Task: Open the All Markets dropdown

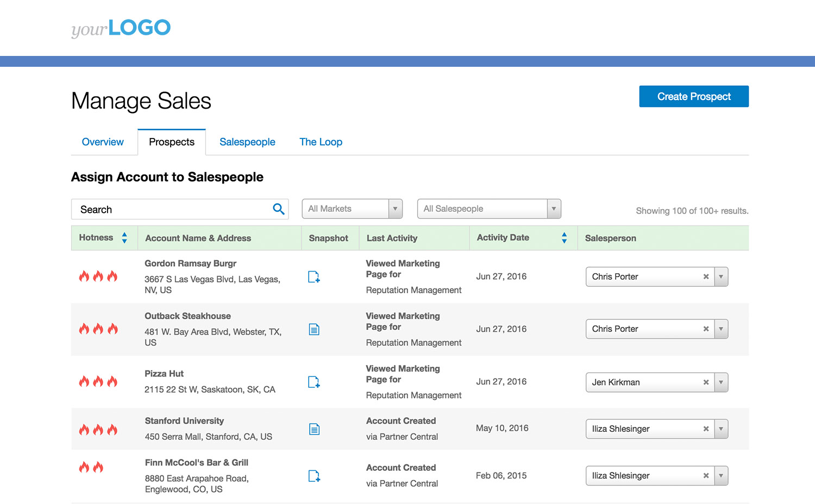Action: tap(395, 209)
